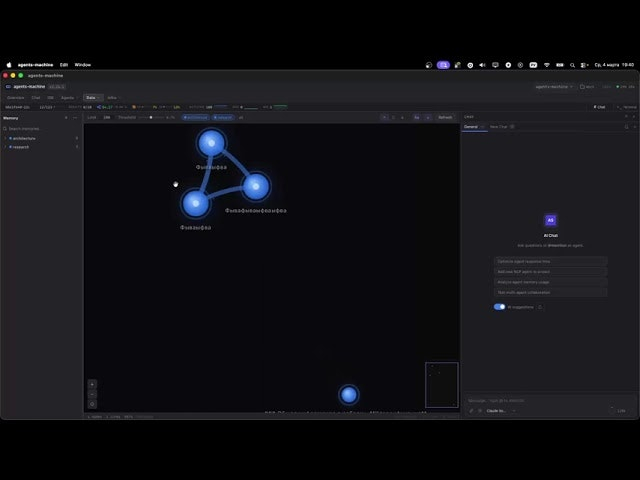Click the zoom in plus button on graph
Image resolution: width=640 pixels, height=480 pixels.
coord(92,384)
